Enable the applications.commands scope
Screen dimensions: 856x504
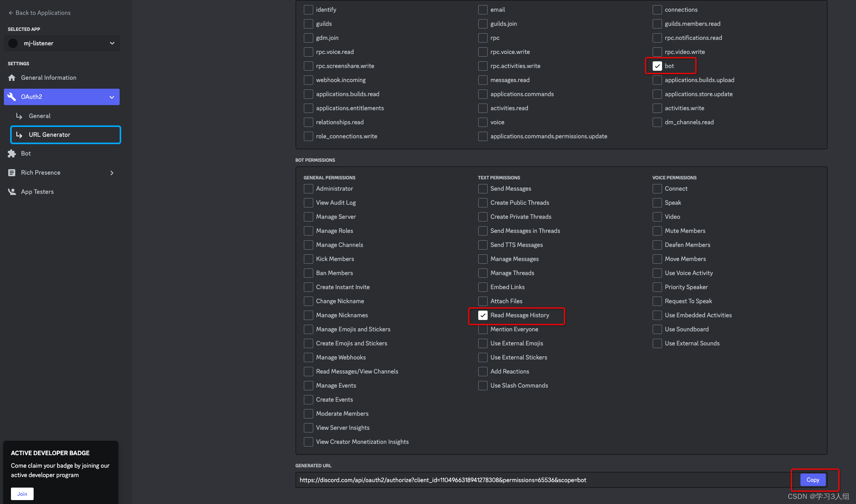pyautogui.click(x=483, y=94)
